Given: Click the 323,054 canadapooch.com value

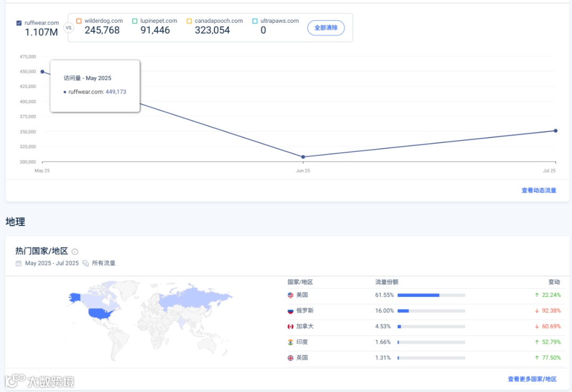Looking at the screenshot, I should pos(212,30).
